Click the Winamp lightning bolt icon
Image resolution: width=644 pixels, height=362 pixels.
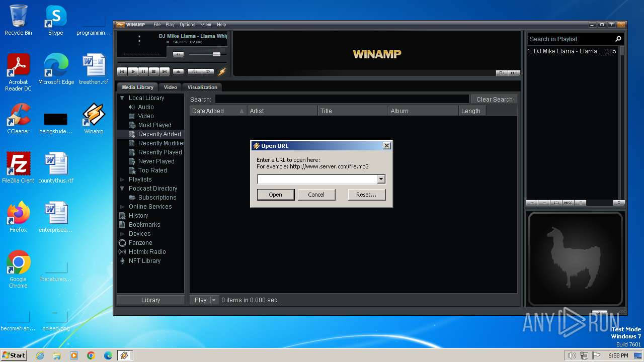pos(222,72)
